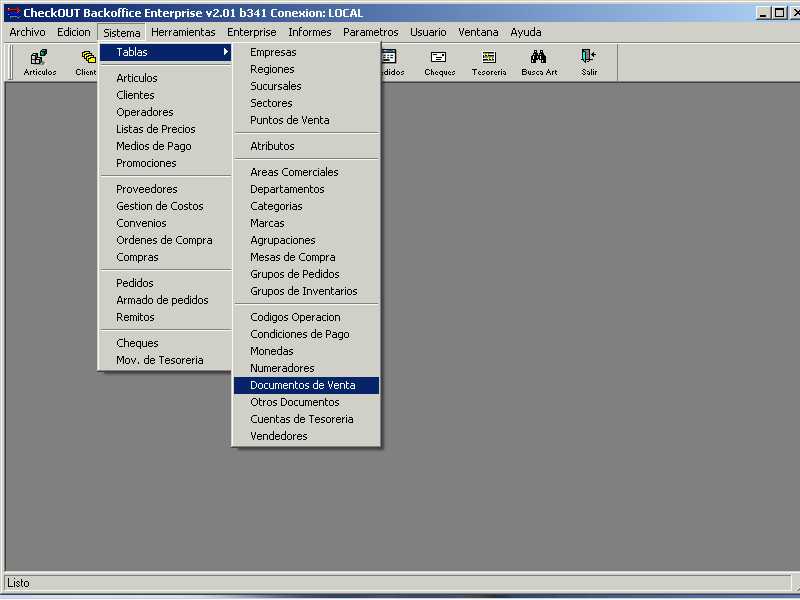
Task: Select Areas Comerciales submenu entry
Action: (x=306, y=172)
